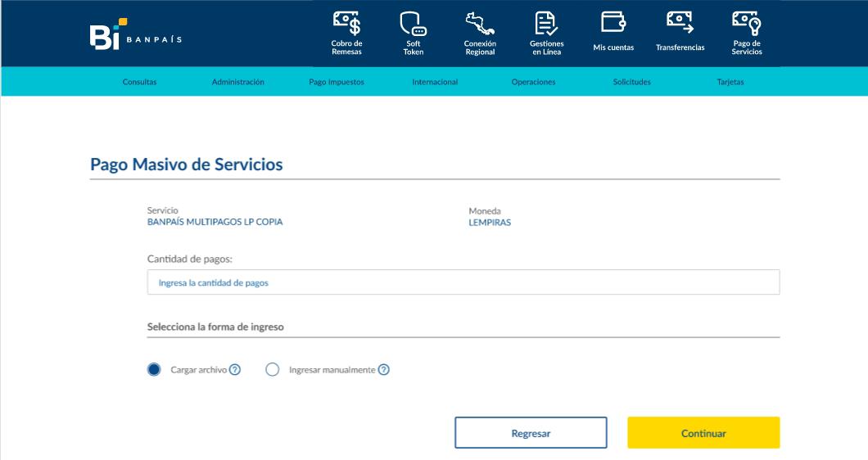The height and width of the screenshot is (460, 868).
Task: Select the Ingresar manualmente option
Action: coord(273,370)
